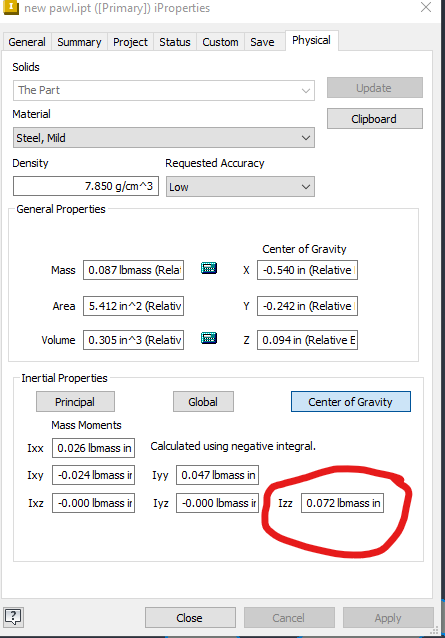Select the Principal inertial properties button
This screenshot has height=638, width=445.
pyautogui.click(x=75, y=402)
